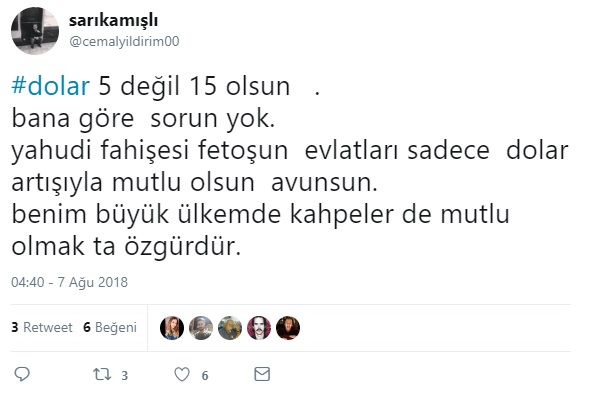
Task: View the 6 Beğeni list
Action: (110, 327)
